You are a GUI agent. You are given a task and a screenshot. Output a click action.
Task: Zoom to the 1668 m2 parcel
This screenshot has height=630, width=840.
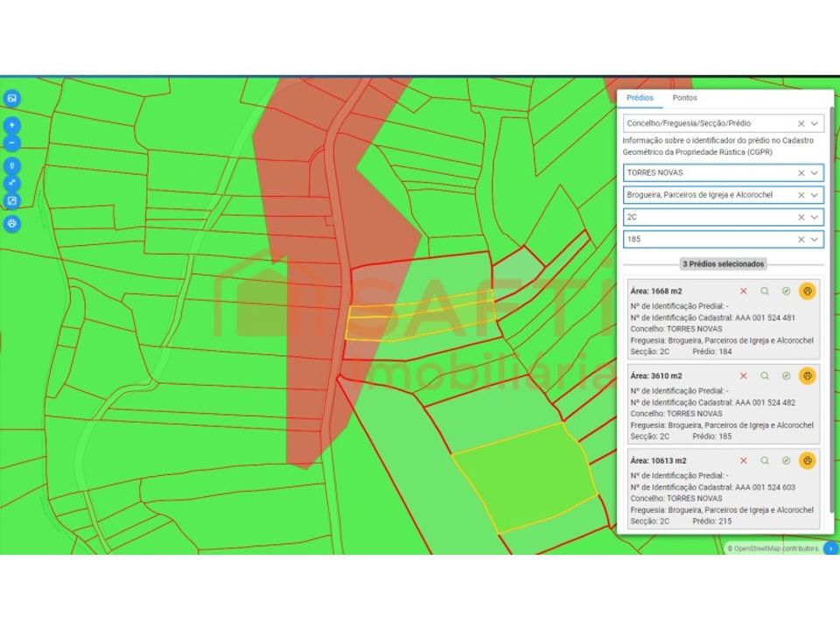click(765, 290)
